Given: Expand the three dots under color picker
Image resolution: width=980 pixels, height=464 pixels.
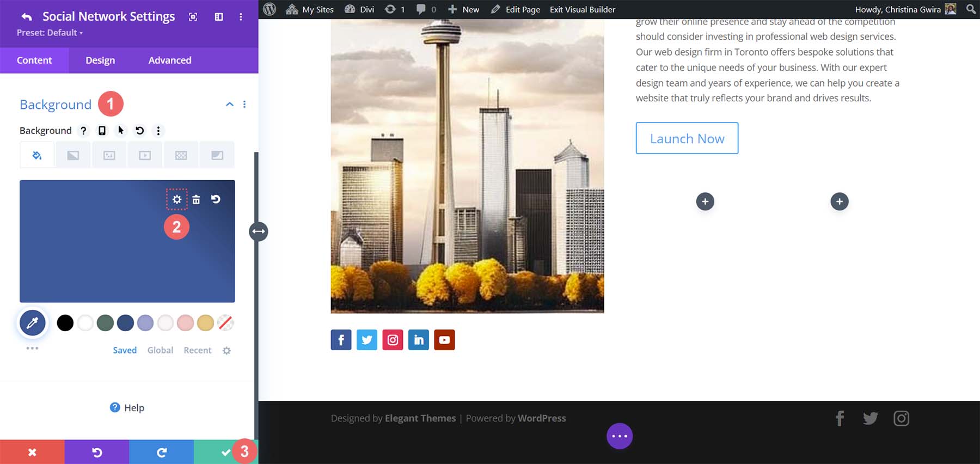Looking at the screenshot, I should [32, 348].
